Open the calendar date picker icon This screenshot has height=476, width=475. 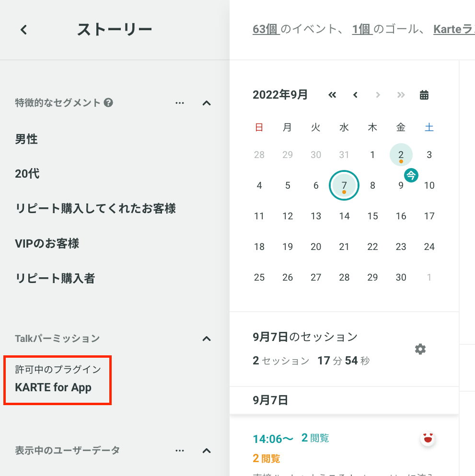click(x=424, y=95)
